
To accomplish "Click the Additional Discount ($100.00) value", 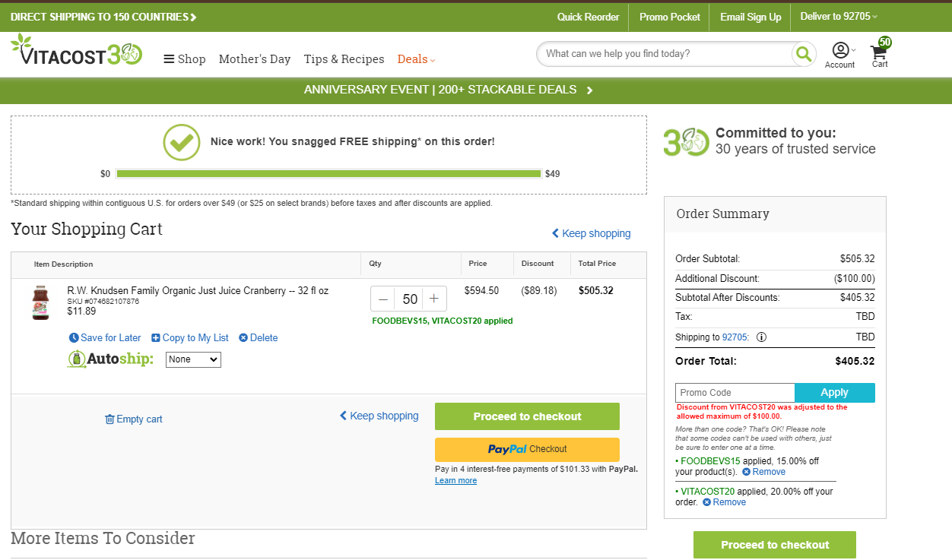I will [x=855, y=279].
